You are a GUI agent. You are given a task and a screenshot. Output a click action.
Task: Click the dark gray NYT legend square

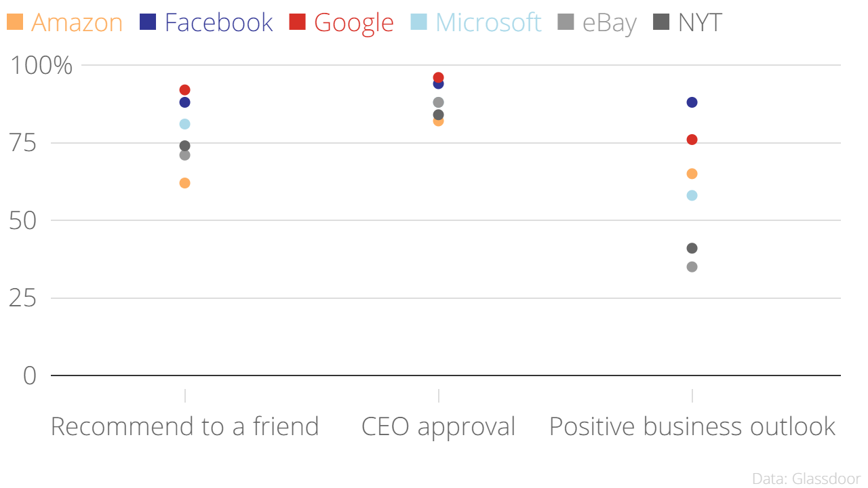[x=660, y=22]
